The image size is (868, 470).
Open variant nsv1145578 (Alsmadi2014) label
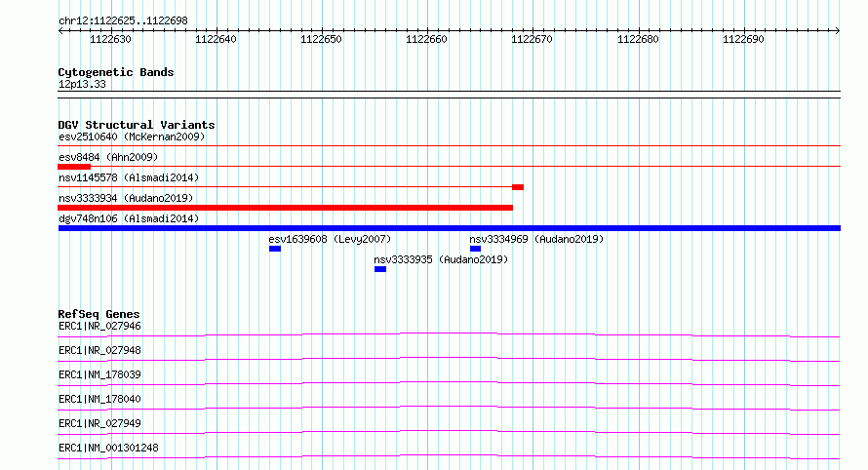click(x=129, y=177)
